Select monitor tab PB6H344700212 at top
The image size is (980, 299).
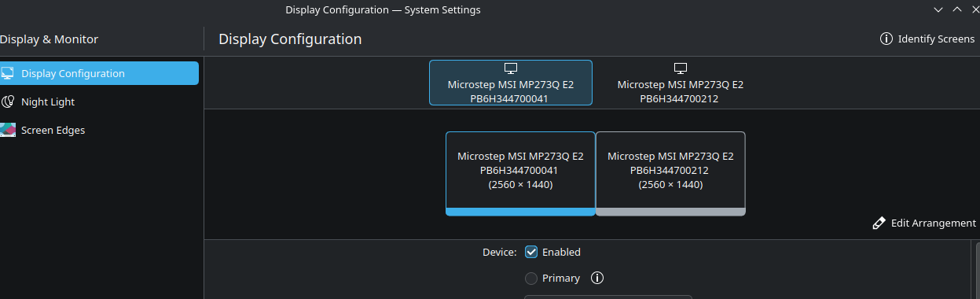pyautogui.click(x=681, y=83)
